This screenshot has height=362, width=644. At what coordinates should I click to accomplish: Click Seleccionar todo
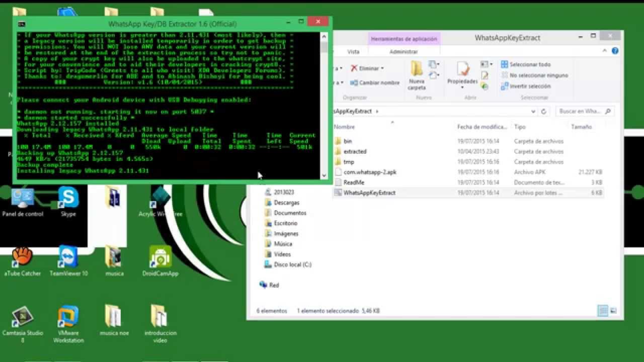(526, 64)
